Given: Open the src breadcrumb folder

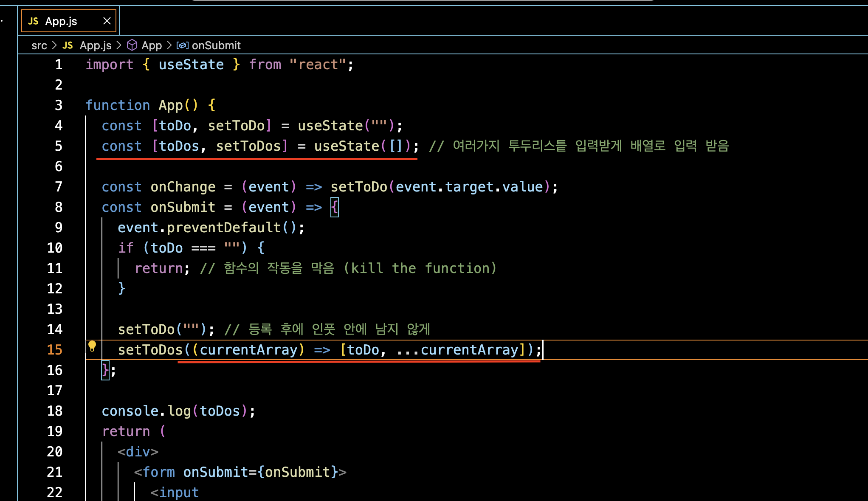Looking at the screenshot, I should tap(39, 45).
